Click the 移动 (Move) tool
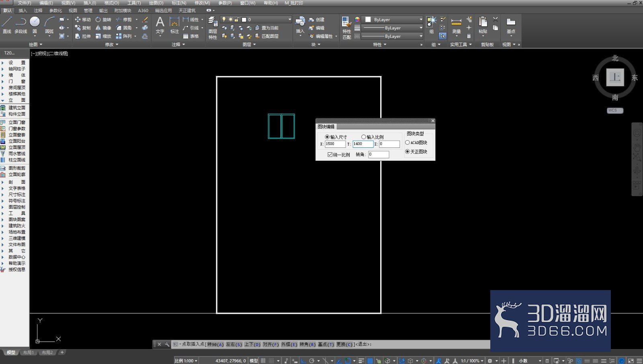This screenshot has height=364, width=643. [83, 19]
